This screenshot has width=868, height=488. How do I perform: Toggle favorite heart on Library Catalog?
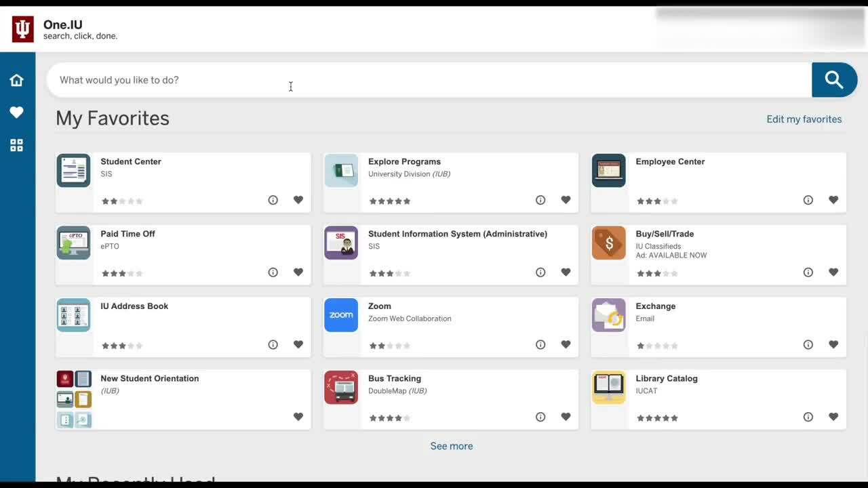pos(833,417)
